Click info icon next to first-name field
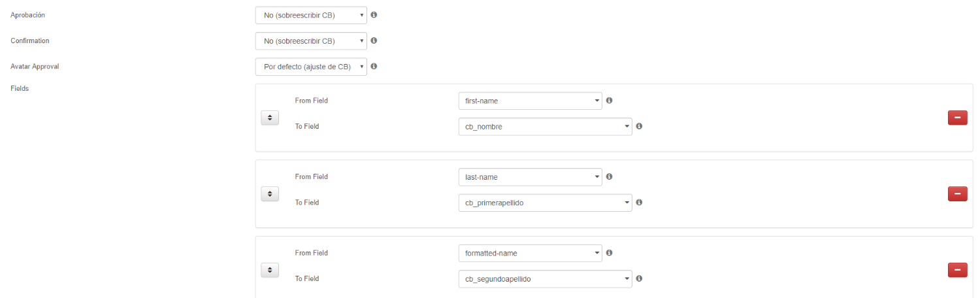Screen dimensions: 980x298 tap(609, 101)
